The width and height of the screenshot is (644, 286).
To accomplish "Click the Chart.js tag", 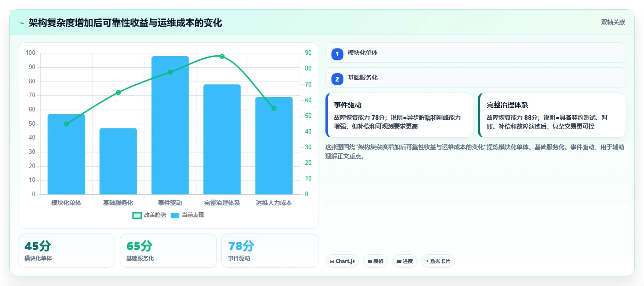I will coord(342,261).
